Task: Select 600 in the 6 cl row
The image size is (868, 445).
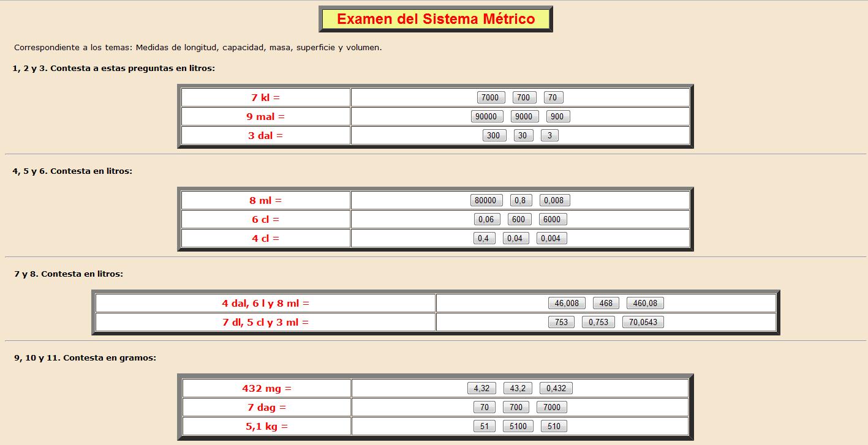Action: coord(519,219)
